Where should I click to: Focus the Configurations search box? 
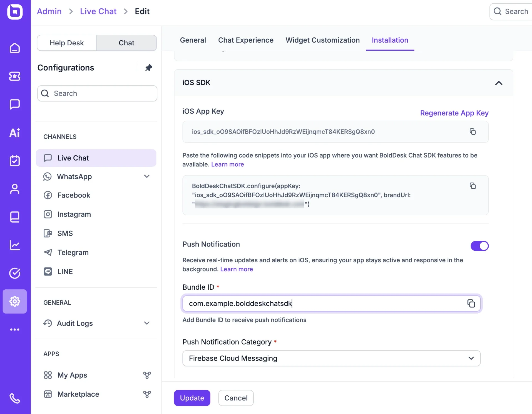pyautogui.click(x=97, y=93)
